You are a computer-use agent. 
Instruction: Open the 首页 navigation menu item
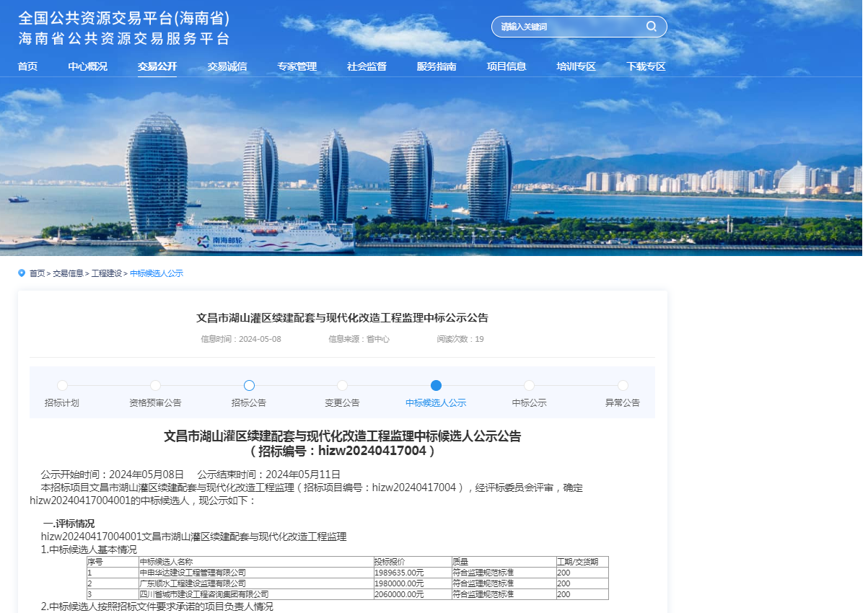tap(27, 66)
